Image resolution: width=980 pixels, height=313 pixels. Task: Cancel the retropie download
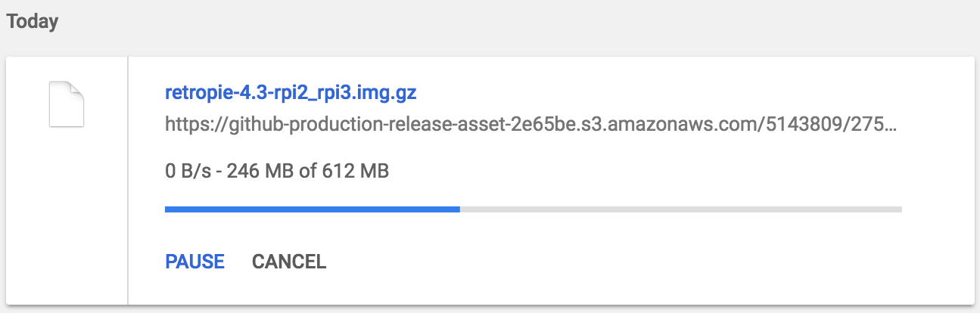(289, 262)
